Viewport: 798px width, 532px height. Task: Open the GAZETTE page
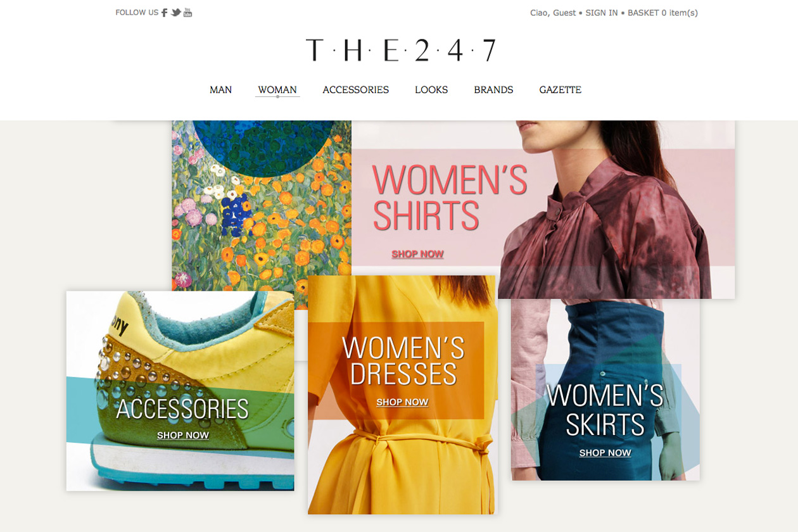coord(560,90)
